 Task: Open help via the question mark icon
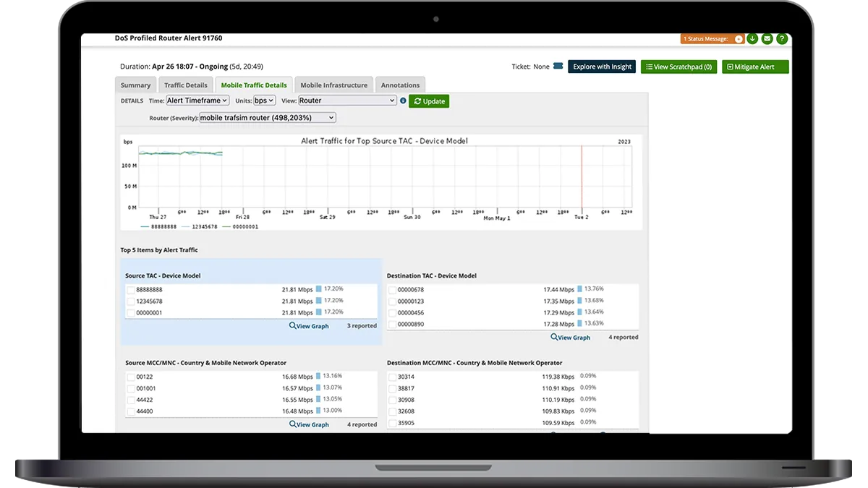click(x=782, y=39)
